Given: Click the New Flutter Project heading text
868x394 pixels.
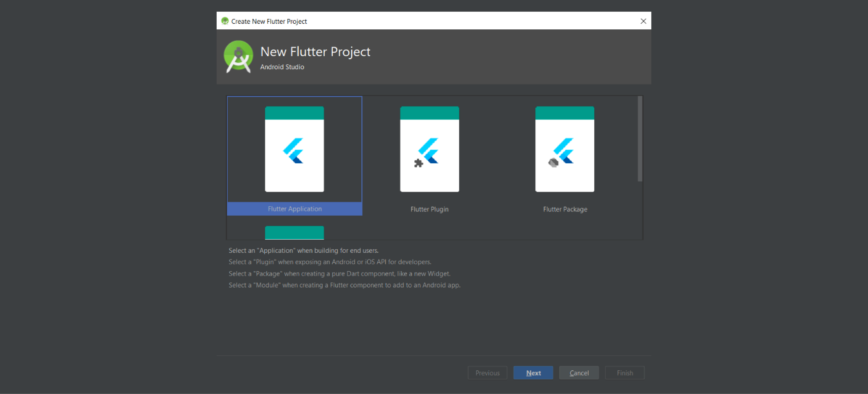Looking at the screenshot, I should pos(315,52).
